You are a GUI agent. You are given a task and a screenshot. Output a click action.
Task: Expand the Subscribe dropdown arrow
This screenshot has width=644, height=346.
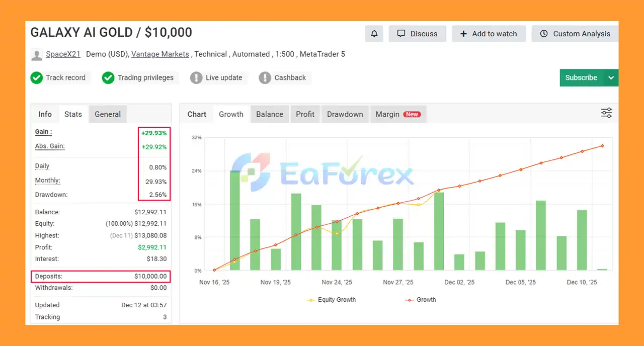pos(611,78)
